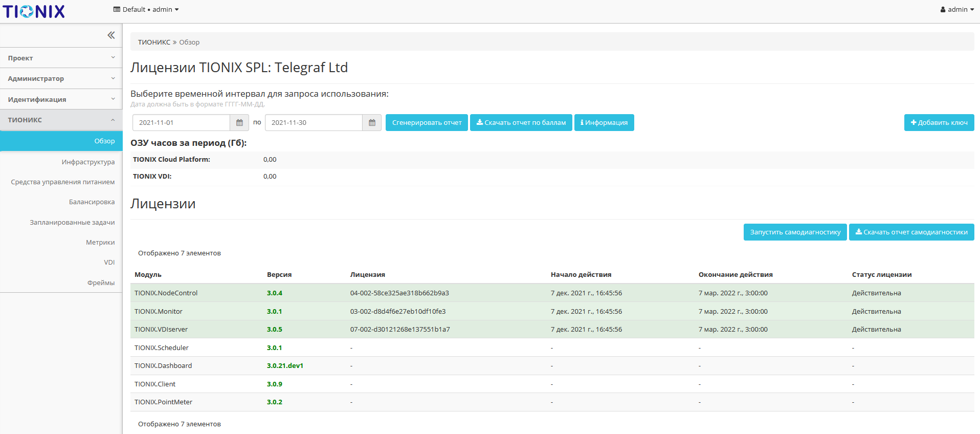Expand the Идентификация section

click(61, 99)
